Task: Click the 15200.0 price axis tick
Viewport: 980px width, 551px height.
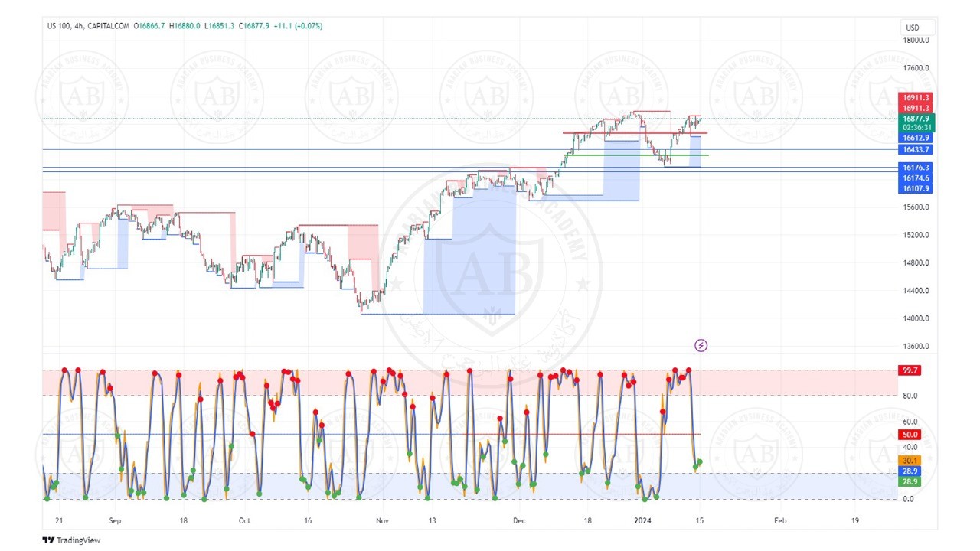Action: [x=916, y=236]
